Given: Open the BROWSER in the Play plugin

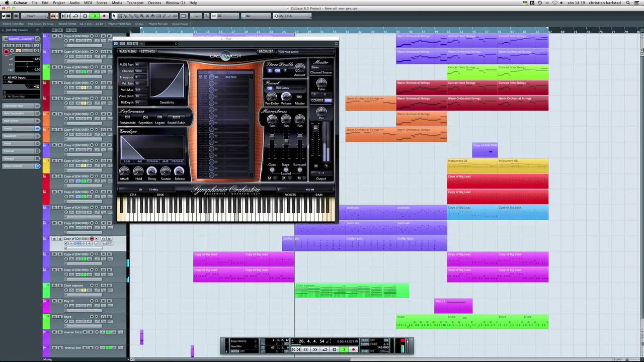Looking at the screenshot, I should tap(266, 51).
